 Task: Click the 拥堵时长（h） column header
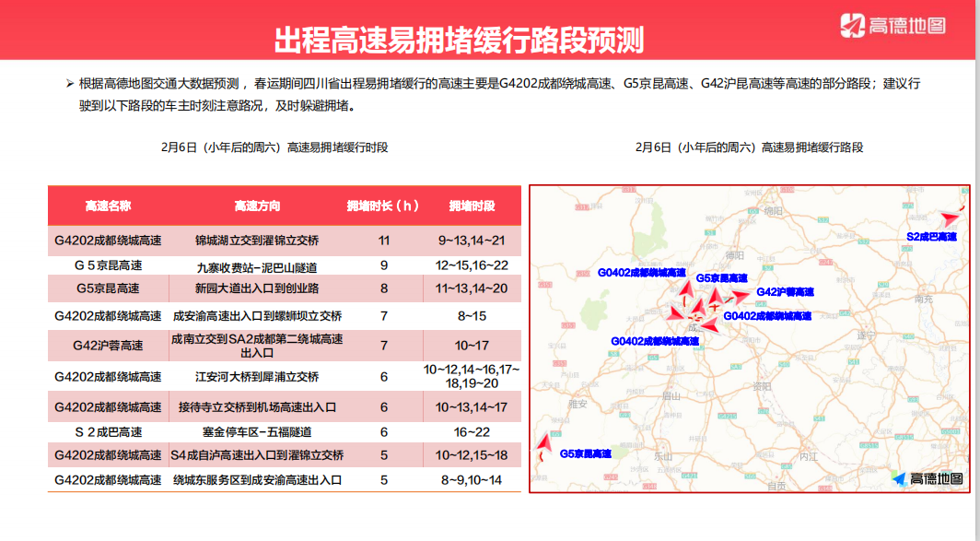click(383, 206)
